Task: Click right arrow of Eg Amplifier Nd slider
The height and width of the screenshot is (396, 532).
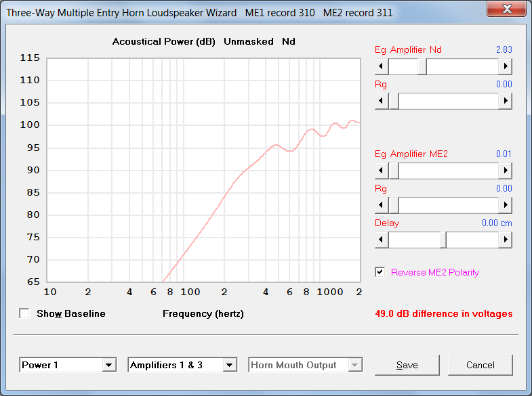Action: [x=505, y=66]
